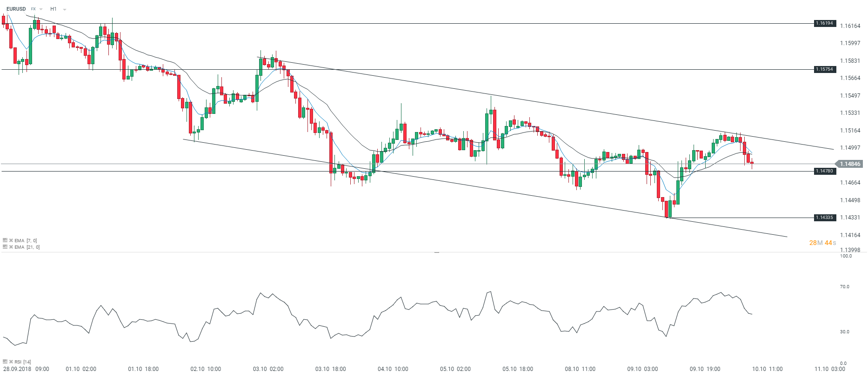Click the 28.09.2018 09:00 time axis label

coord(26,369)
